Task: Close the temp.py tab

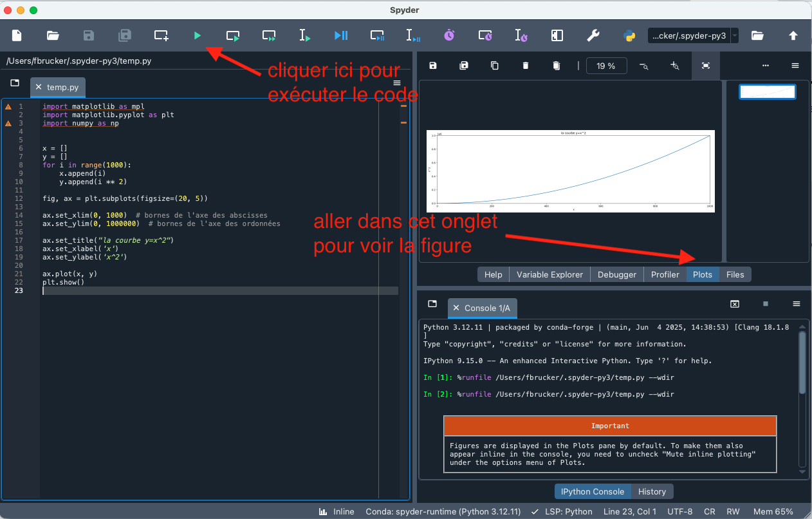Action: pyautogui.click(x=39, y=87)
